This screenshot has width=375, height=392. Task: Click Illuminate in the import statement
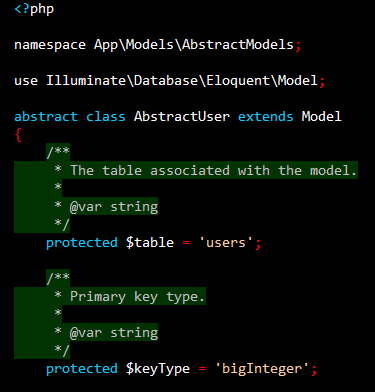click(86, 80)
